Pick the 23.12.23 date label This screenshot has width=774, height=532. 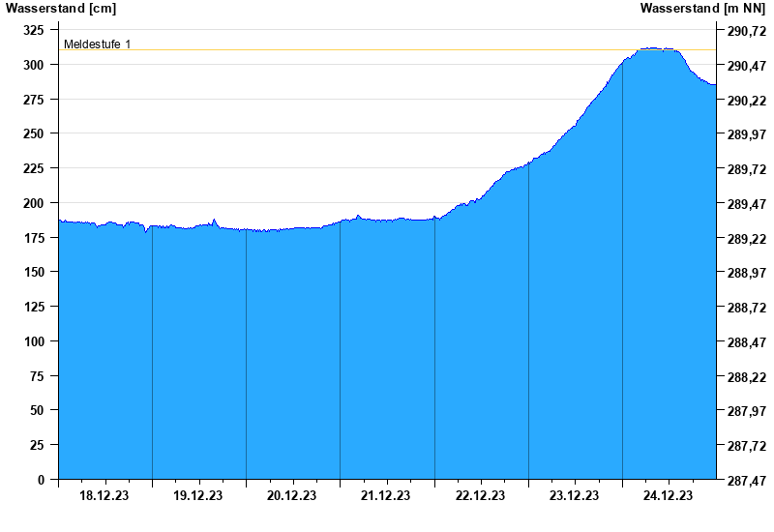pyautogui.click(x=574, y=496)
